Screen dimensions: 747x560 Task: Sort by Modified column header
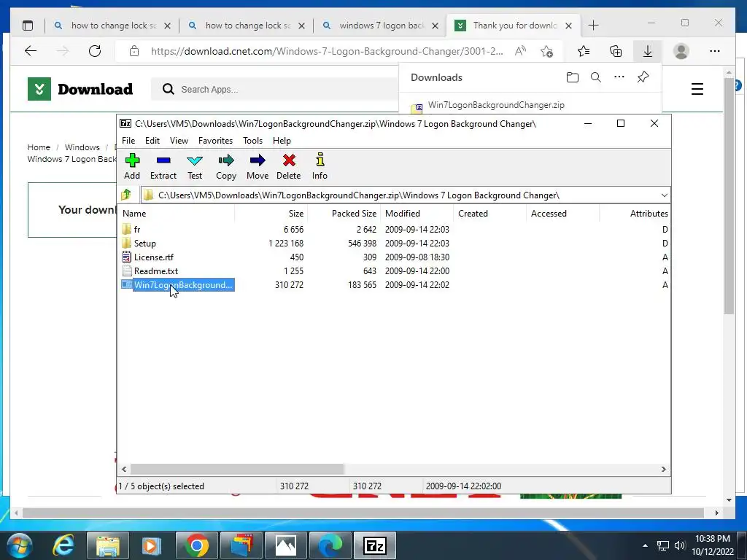point(417,214)
